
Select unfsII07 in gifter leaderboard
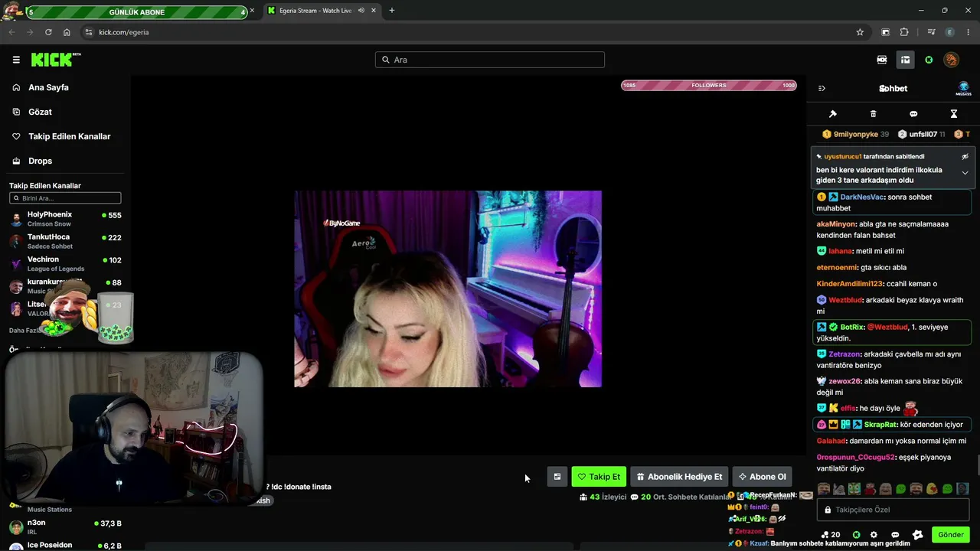(x=921, y=134)
